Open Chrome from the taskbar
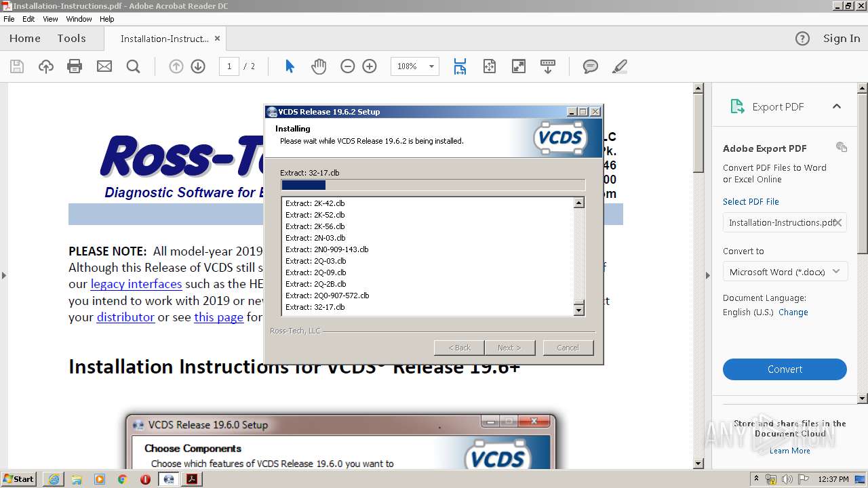The image size is (868, 488). coord(123,479)
